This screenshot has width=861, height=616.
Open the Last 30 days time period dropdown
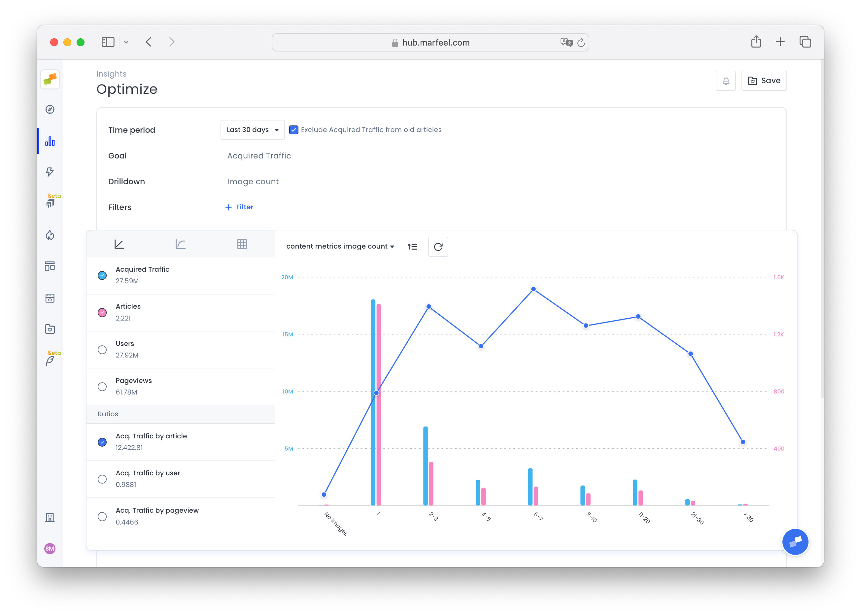point(252,130)
